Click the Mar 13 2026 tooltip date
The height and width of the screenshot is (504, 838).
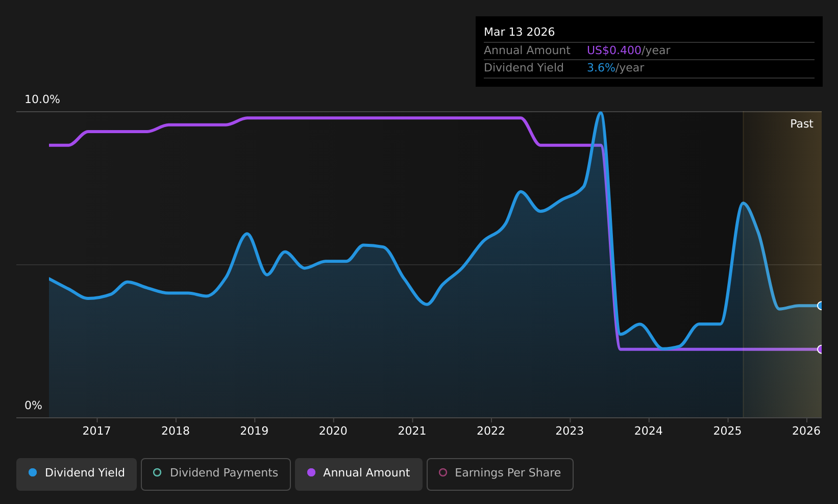[x=519, y=32]
